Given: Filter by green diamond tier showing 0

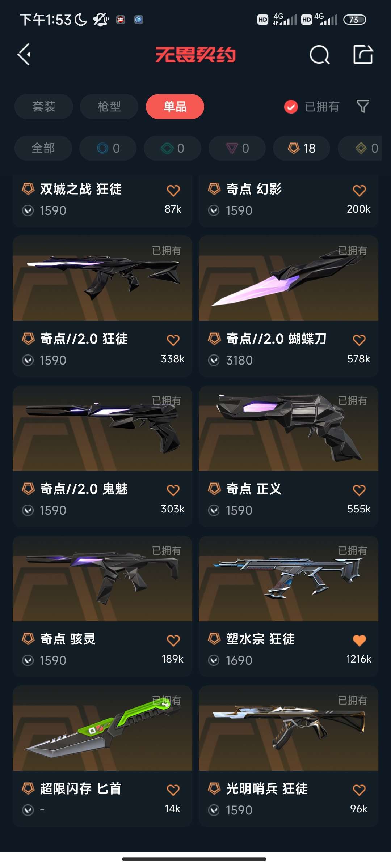Looking at the screenshot, I should (x=172, y=148).
